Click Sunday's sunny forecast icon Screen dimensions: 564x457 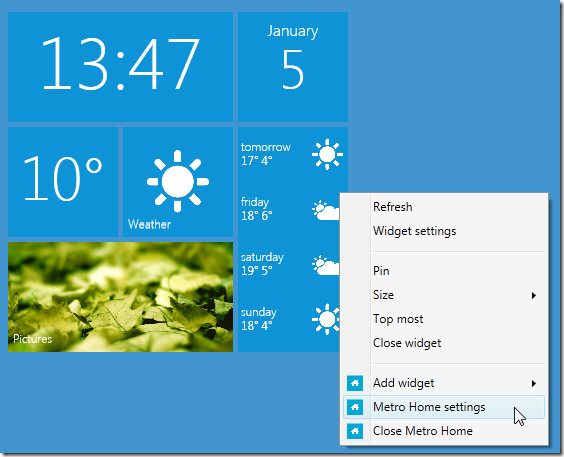tap(326, 319)
